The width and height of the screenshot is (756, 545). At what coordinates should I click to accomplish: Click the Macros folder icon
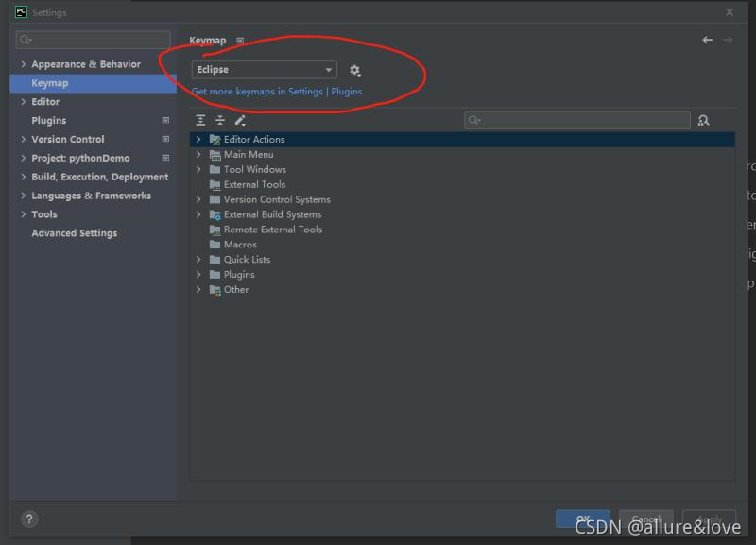(x=215, y=245)
